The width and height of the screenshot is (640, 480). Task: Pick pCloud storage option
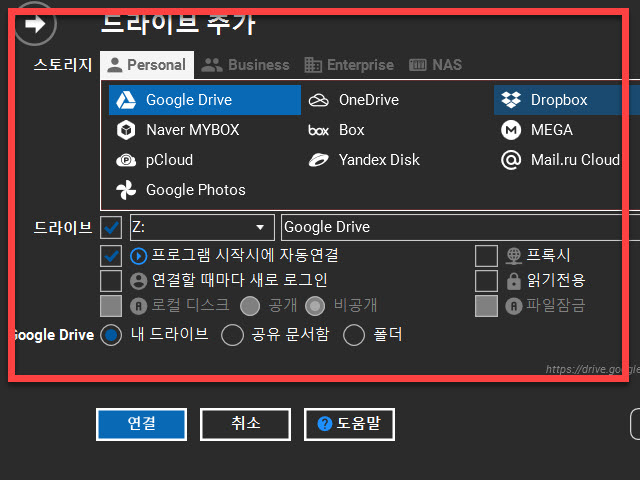click(154, 160)
